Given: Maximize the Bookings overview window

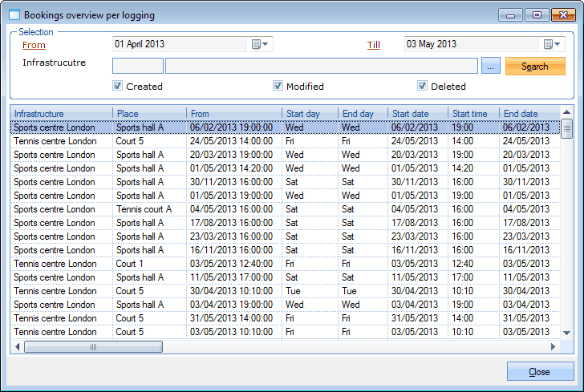Looking at the screenshot, I should click(x=537, y=14).
